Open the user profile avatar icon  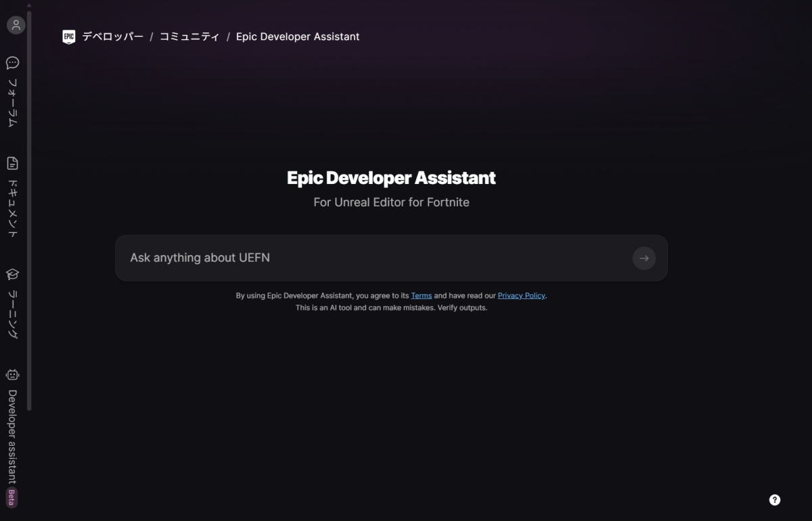16,25
